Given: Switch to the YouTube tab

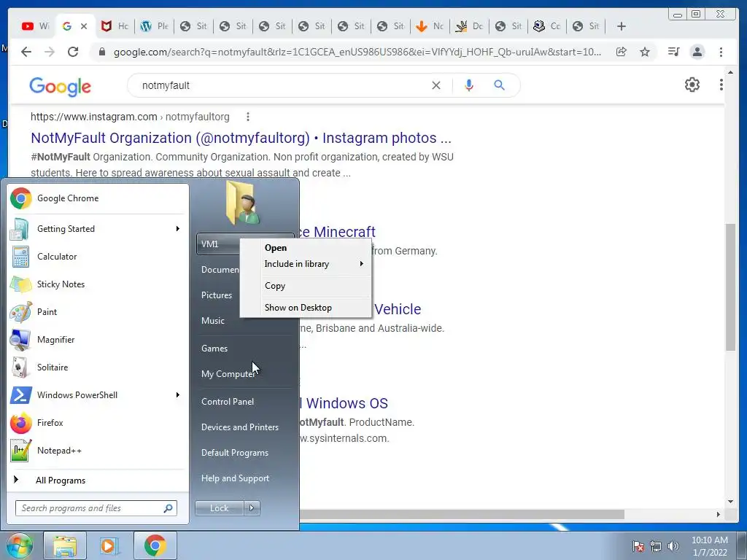Looking at the screenshot, I should [x=35, y=26].
